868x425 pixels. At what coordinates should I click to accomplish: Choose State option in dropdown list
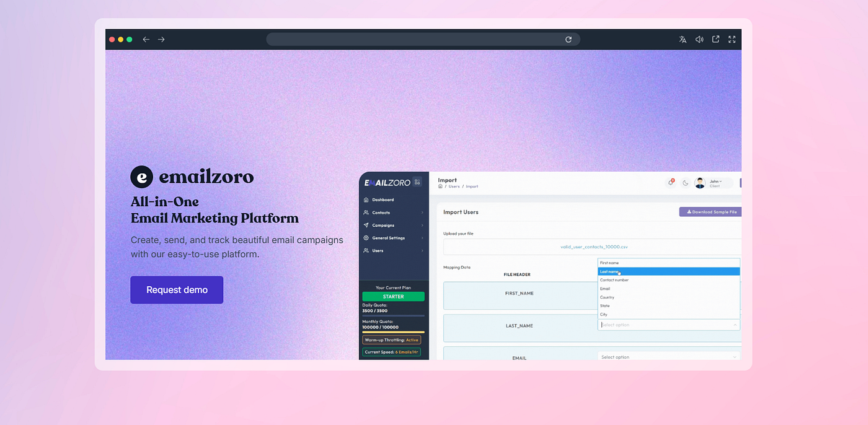pyautogui.click(x=668, y=306)
